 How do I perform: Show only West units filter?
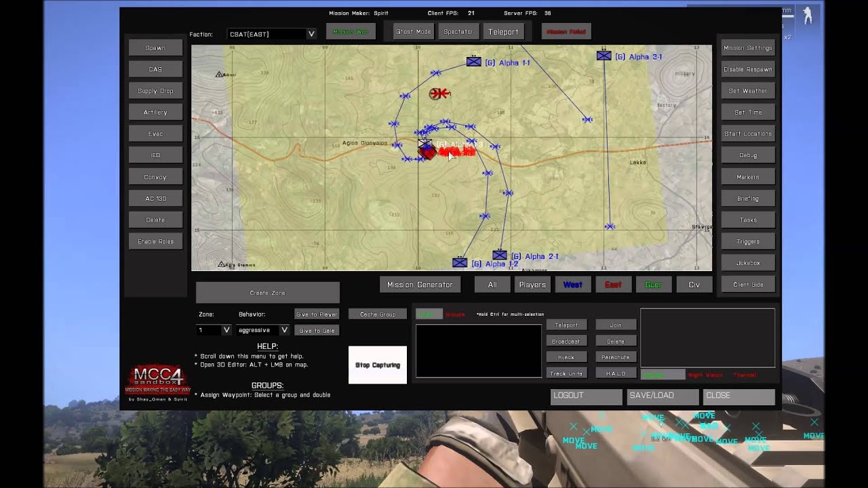(572, 285)
